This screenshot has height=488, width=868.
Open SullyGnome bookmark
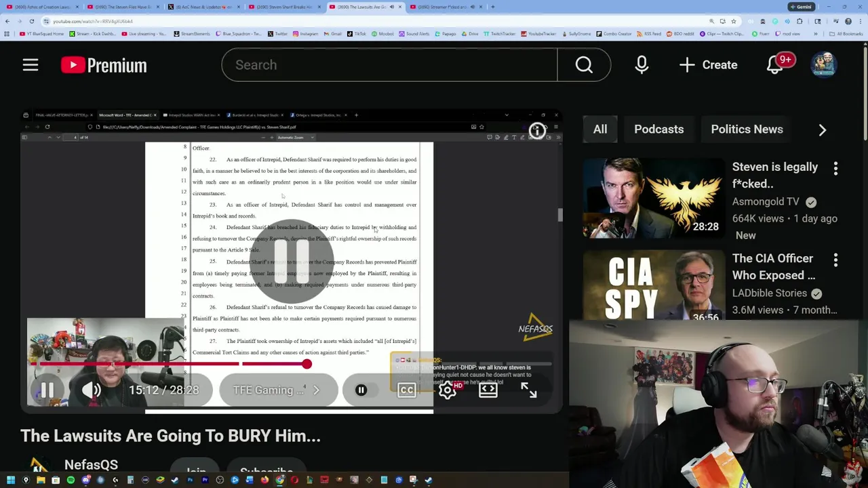click(576, 33)
